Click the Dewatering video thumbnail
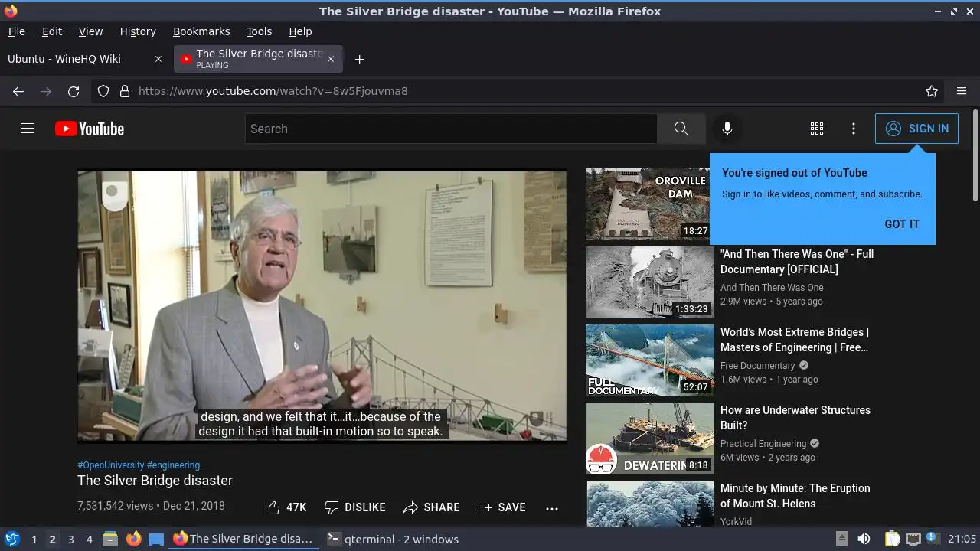 pyautogui.click(x=649, y=439)
